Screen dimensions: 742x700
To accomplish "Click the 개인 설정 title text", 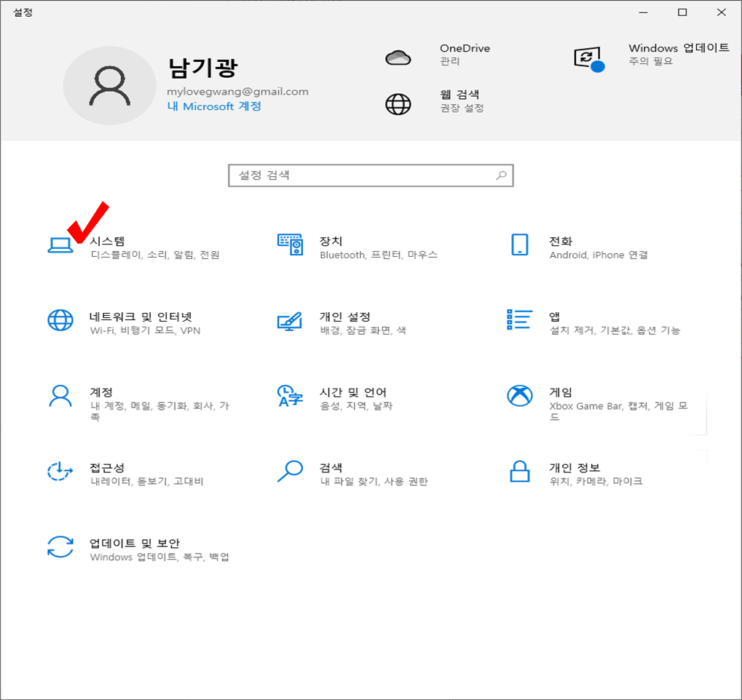I will click(x=345, y=317).
